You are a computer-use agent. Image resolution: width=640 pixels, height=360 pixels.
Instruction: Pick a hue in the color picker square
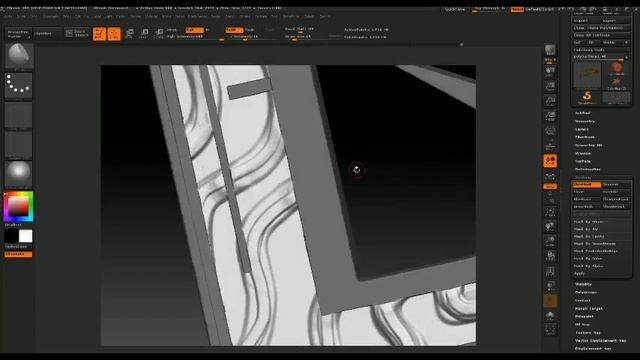[18, 206]
